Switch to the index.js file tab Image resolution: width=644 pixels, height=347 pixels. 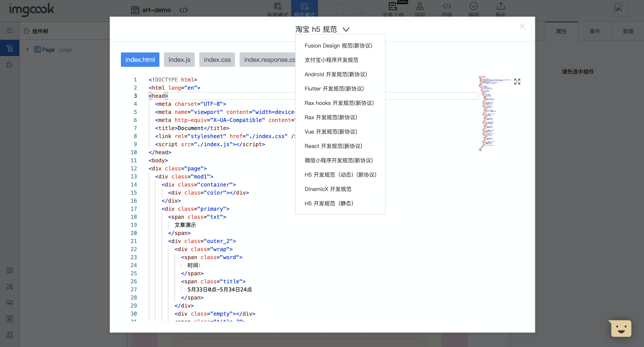pyautogui.click(x=179, y=60)
